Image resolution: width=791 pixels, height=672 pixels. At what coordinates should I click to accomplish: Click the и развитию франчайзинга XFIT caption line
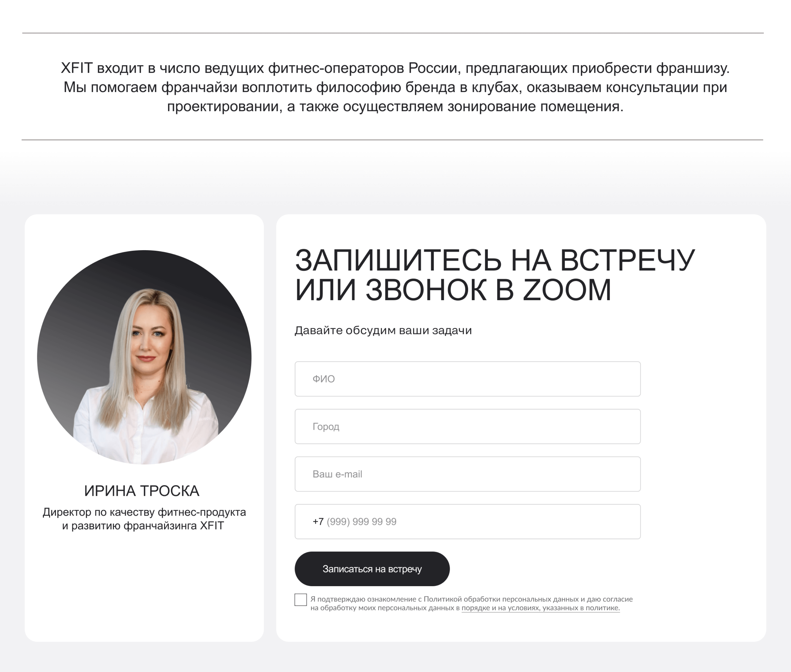(143, 526)
